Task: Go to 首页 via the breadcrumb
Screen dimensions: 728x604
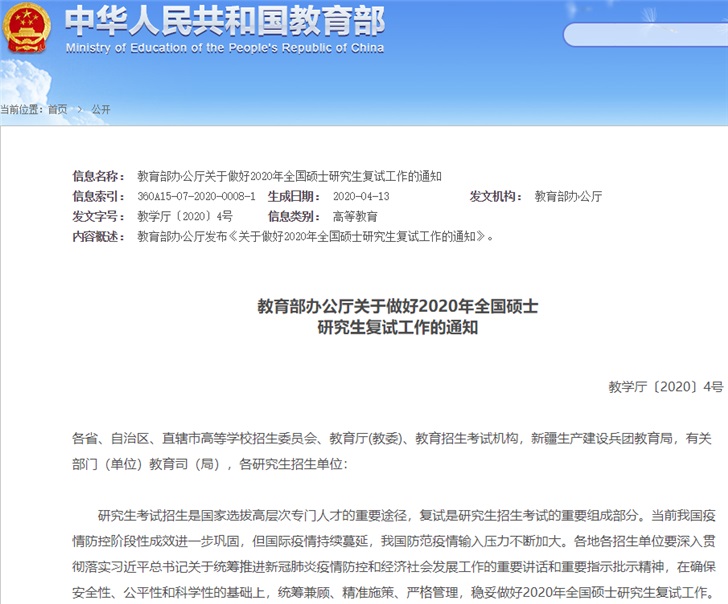Action: (58, 109)
